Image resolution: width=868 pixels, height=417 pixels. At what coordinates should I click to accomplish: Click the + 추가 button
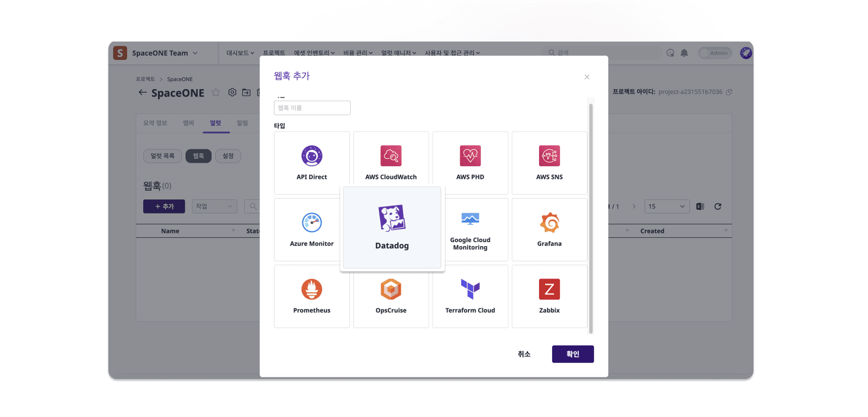[164, 207]
